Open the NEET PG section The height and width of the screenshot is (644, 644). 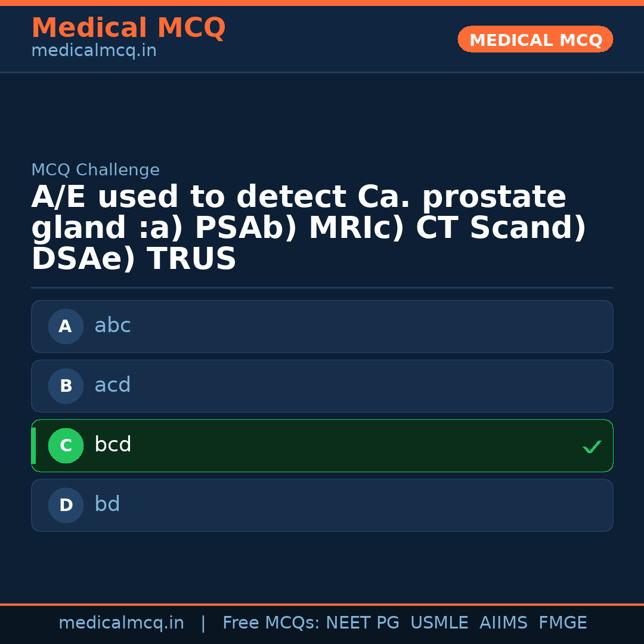[362, 623]
